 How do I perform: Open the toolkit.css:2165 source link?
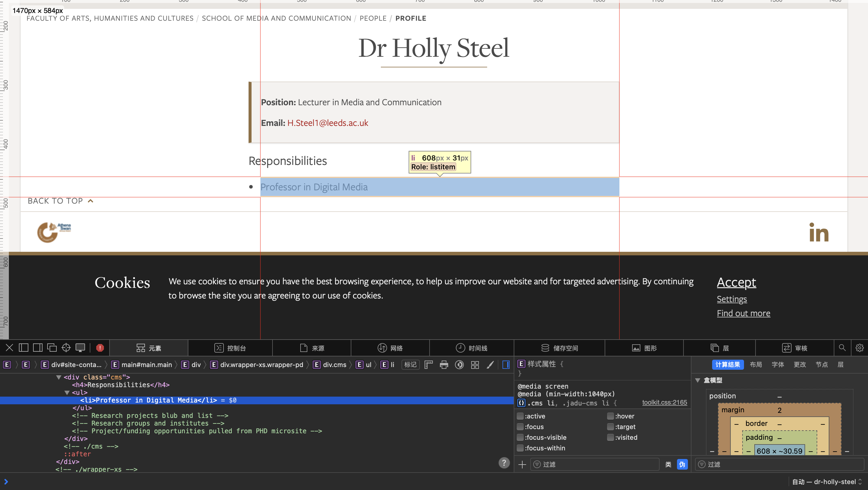(x=664, y=402)
